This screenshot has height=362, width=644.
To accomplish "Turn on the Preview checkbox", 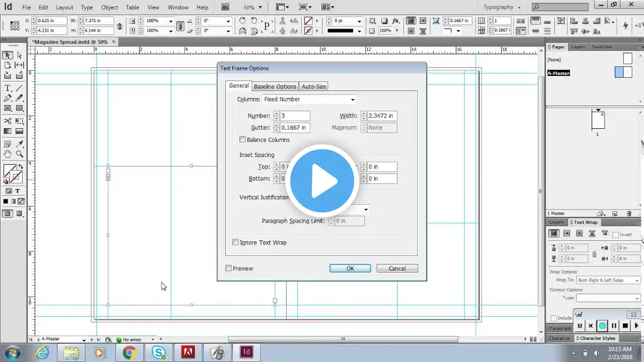I will point(228,268).
